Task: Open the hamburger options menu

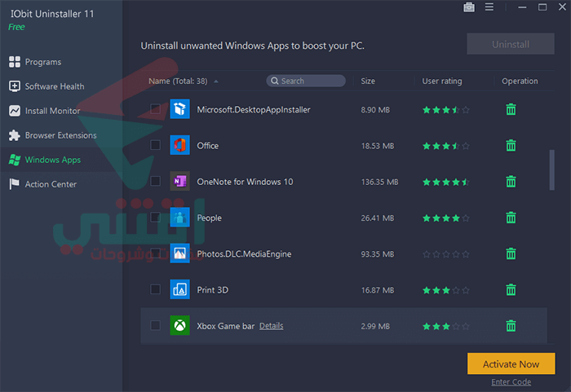Action: [489, 7]
